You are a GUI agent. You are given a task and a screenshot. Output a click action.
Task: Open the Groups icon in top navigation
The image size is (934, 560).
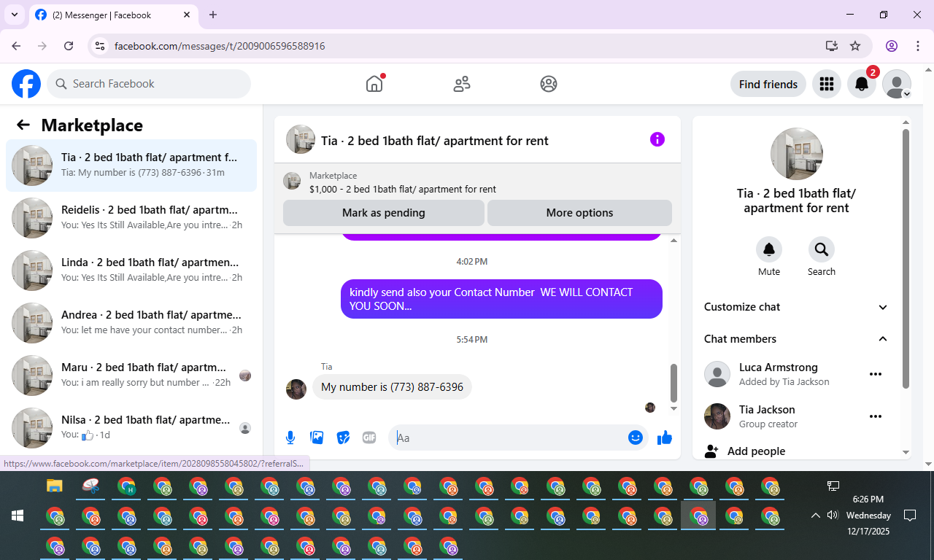(x=549, y=84)
